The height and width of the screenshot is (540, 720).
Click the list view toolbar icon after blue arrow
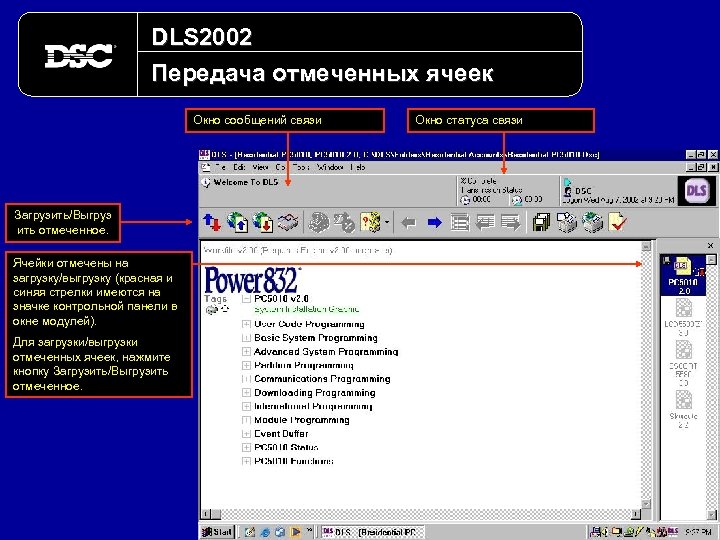[460, 223]
